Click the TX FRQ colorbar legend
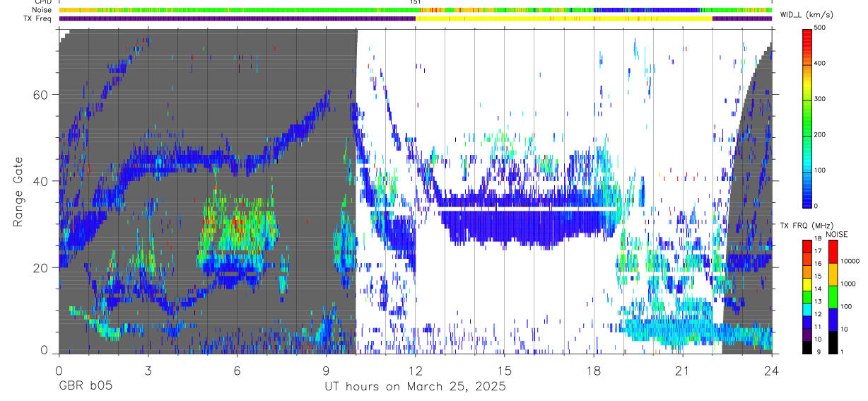This screenshot has height=401, width=868. 808,297
